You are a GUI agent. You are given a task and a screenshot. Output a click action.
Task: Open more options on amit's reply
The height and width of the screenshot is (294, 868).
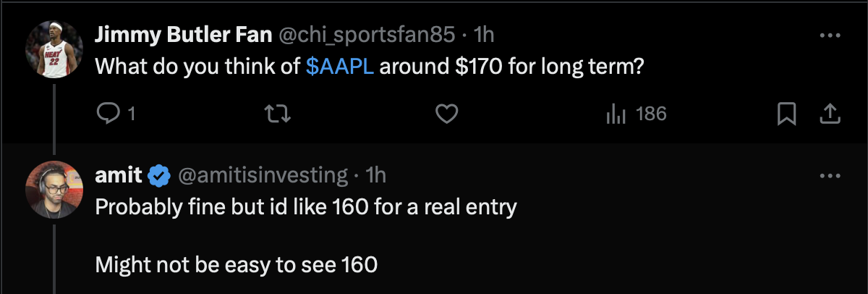[829, 175]
